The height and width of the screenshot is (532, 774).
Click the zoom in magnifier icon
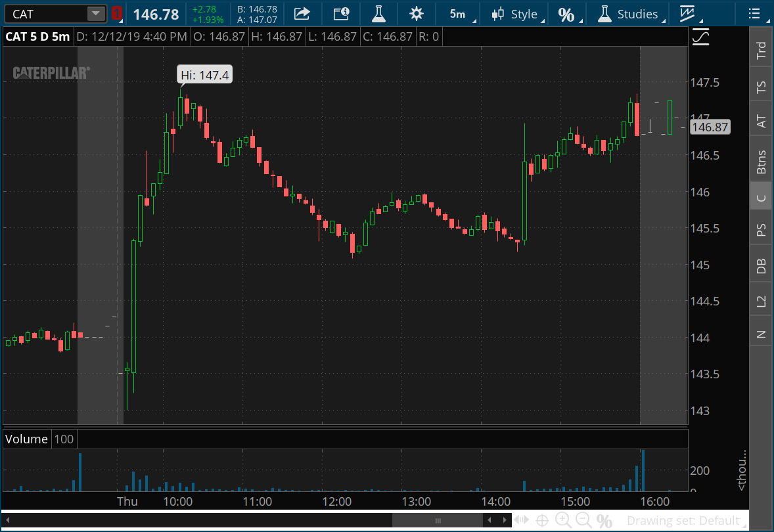pyautogui.click(x=563, y=520)
